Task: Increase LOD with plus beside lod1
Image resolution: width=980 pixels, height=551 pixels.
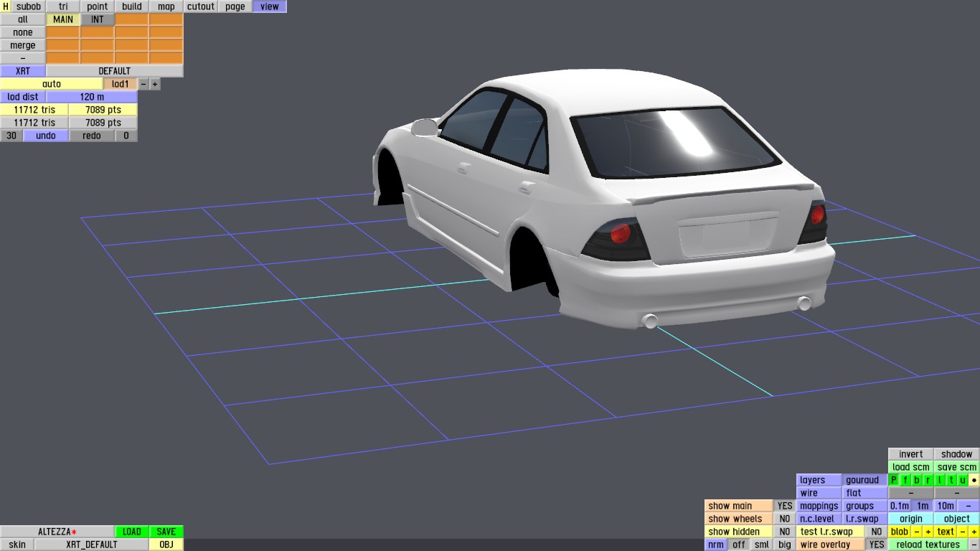Action: tap(155, 84)
